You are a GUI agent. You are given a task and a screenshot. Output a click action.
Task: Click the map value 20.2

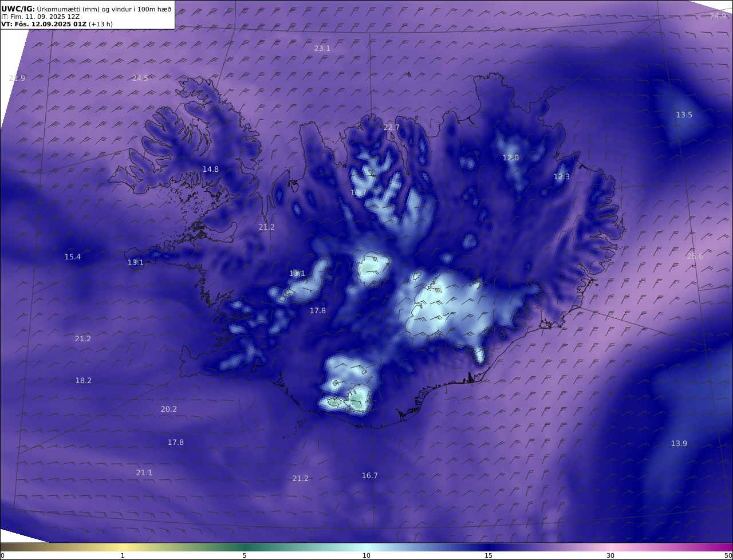click(x=169, y=409)
